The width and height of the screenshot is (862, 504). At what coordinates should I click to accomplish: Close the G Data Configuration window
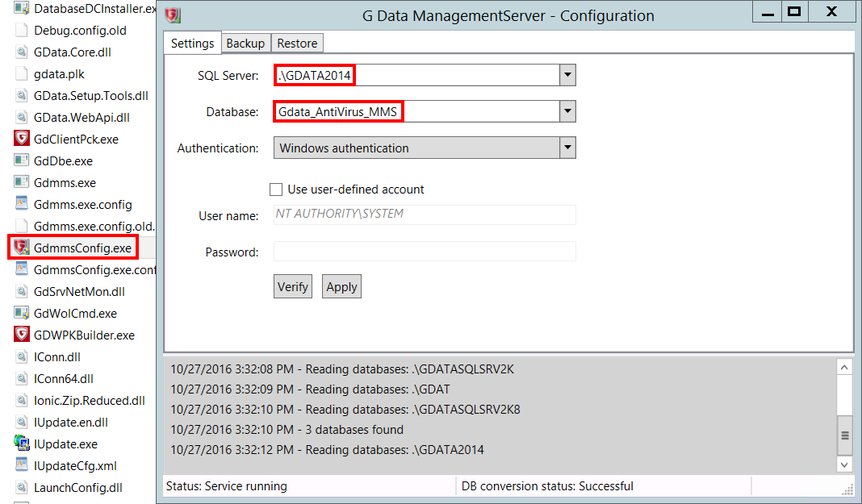[x=831, y=12]
